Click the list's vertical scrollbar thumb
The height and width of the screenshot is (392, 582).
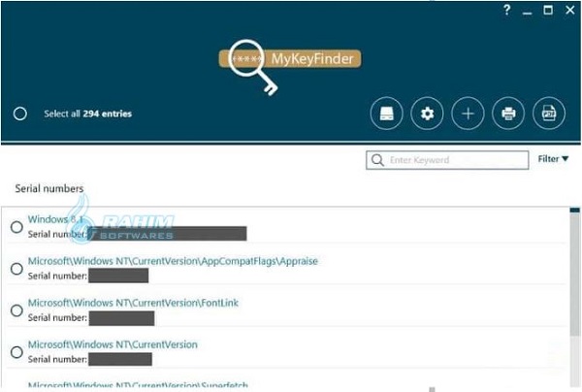coord(575,275)
